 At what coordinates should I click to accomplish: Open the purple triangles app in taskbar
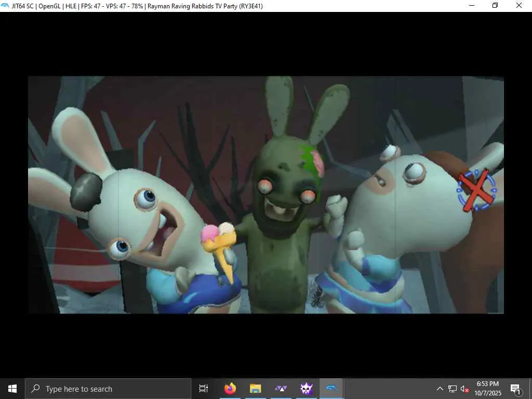point(281,389)
